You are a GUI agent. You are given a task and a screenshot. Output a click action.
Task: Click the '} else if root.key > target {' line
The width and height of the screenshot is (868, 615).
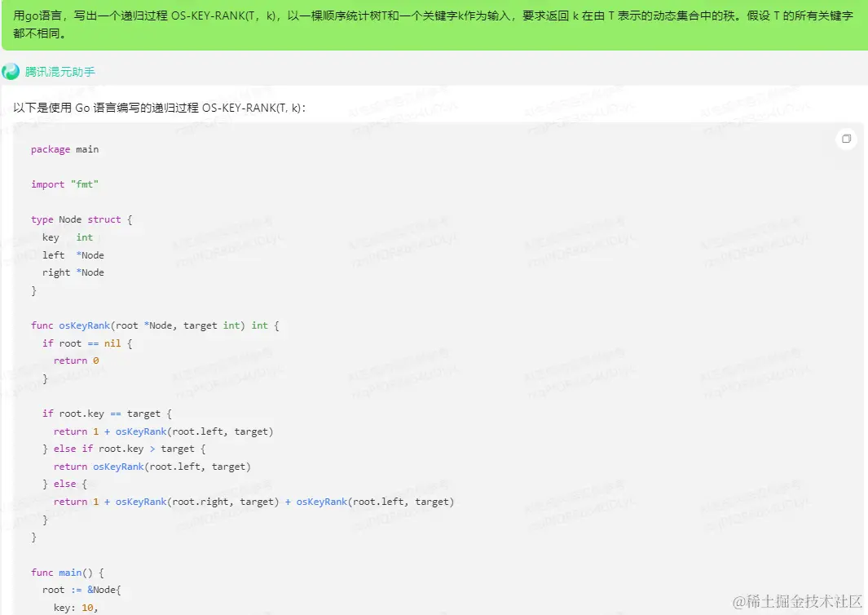124,449
